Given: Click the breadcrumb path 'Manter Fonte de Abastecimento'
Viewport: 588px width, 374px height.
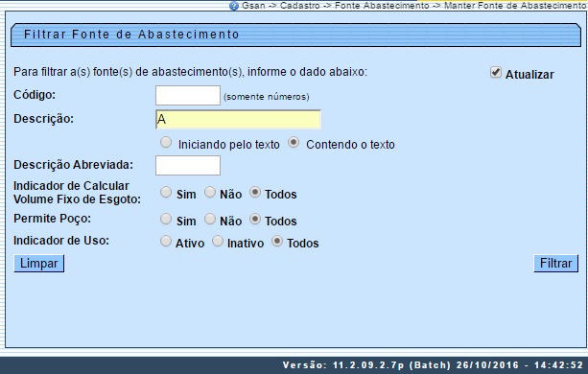Looking at the screenshot, I should 516,6.
